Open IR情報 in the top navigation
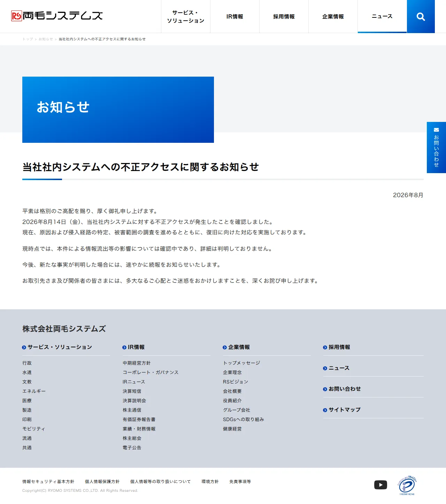The width and height of the screenshot is (446, 504). click(235, 16)
